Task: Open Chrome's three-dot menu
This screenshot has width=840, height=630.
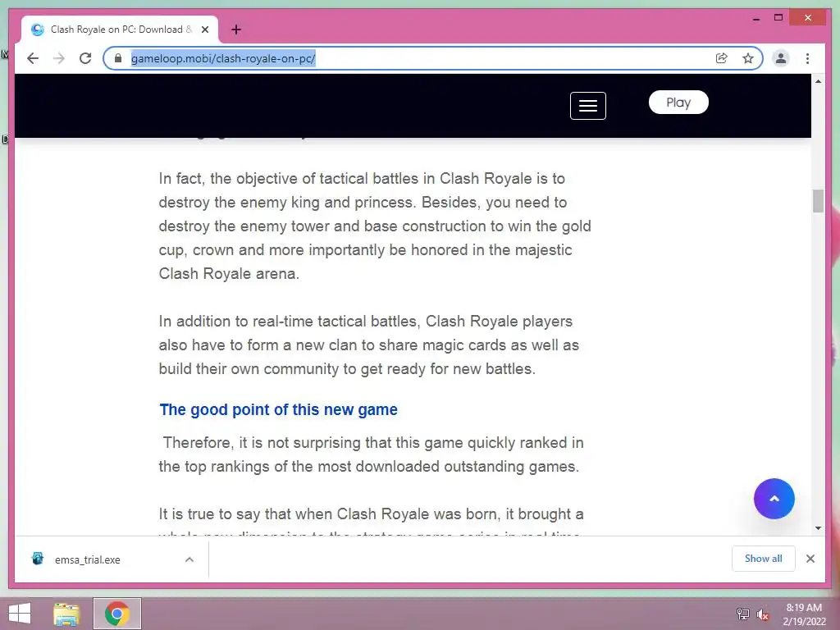Action: click(807, 58)
